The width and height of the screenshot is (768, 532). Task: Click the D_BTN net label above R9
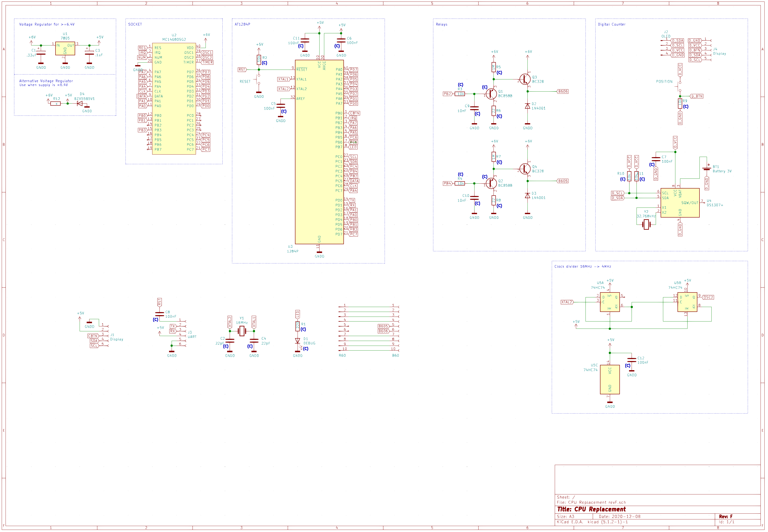point(697,96)
